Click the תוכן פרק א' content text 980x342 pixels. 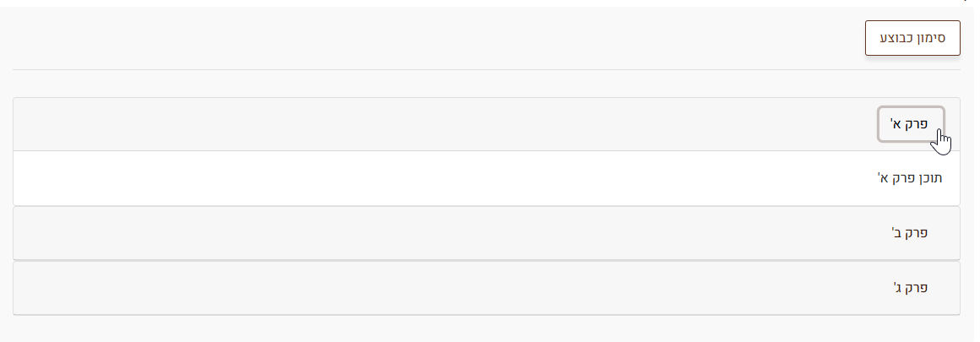910,178
